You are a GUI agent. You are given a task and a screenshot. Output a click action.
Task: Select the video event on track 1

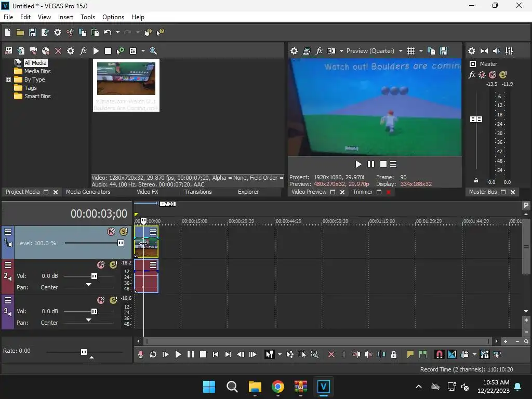(146, 242)
